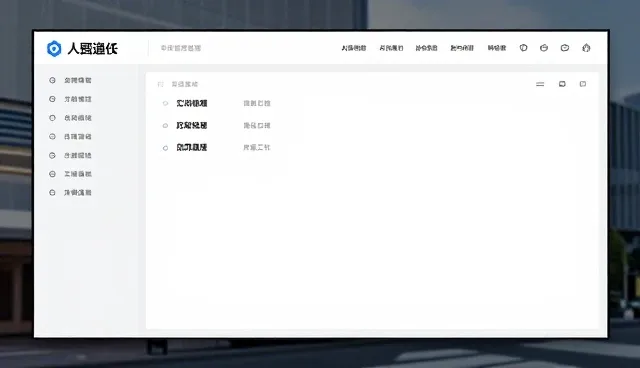Select the first sidebar menu label
The image size is (640, 368).
tap(78, 80)
